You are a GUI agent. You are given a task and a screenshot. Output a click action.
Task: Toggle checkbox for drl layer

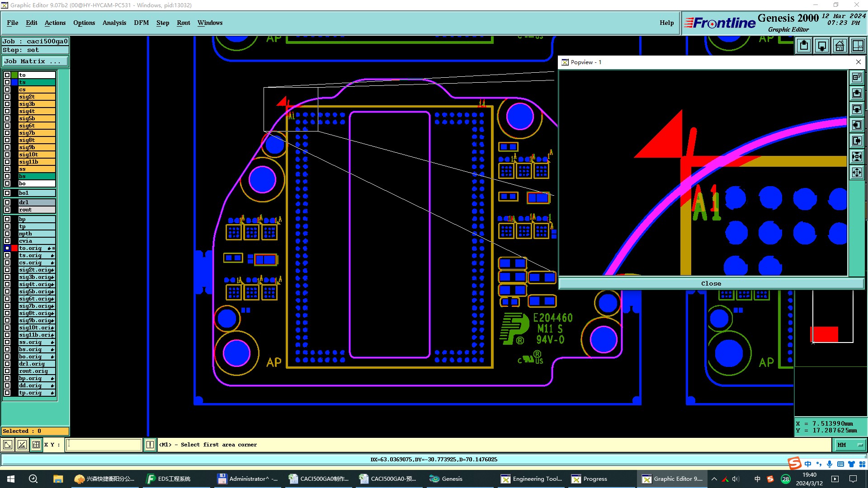pos(7,202)
